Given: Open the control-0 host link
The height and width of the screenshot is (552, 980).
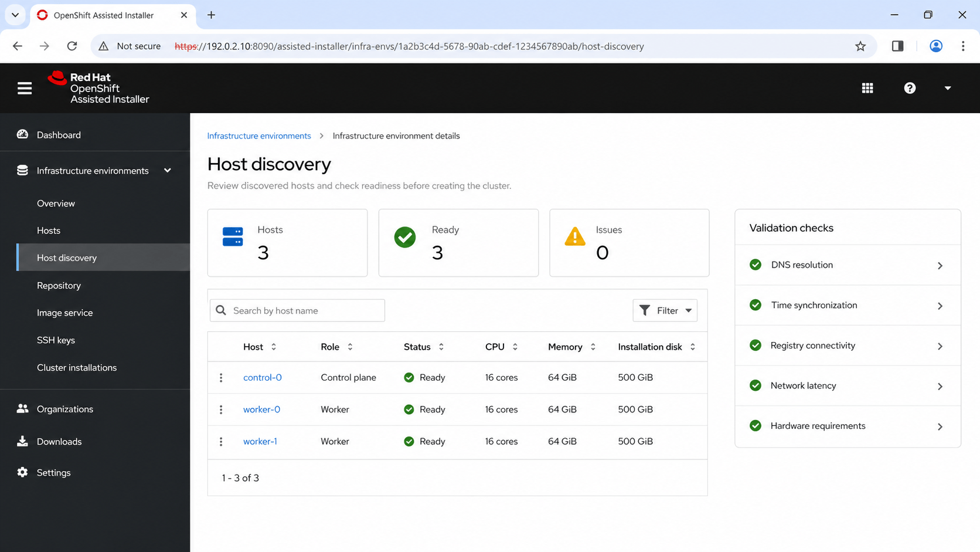Looking at the screenshot, I should click(263, 377).
